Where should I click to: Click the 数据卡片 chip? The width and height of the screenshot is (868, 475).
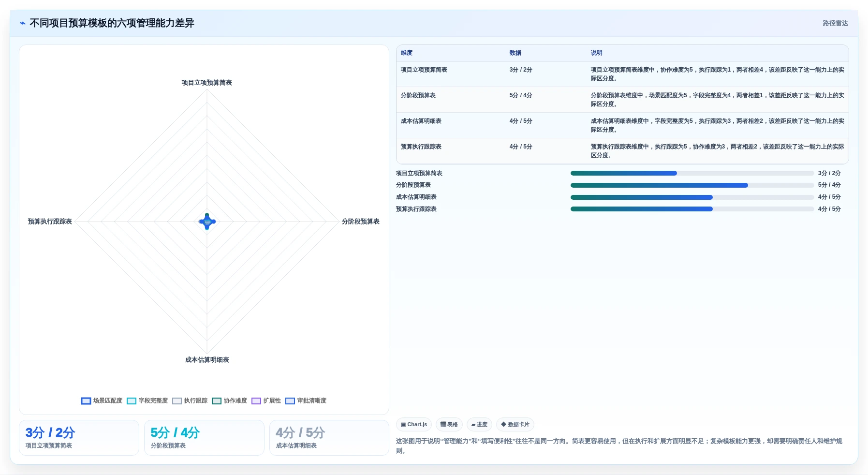[515, 425]
